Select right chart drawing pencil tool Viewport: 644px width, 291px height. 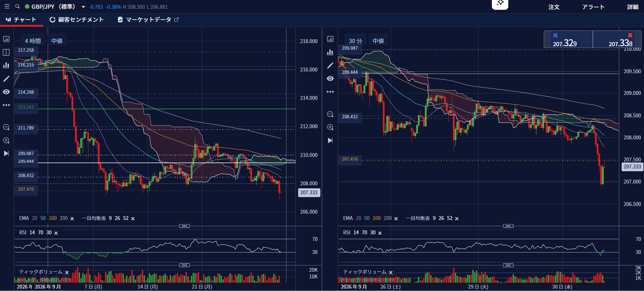coord(330,65)
